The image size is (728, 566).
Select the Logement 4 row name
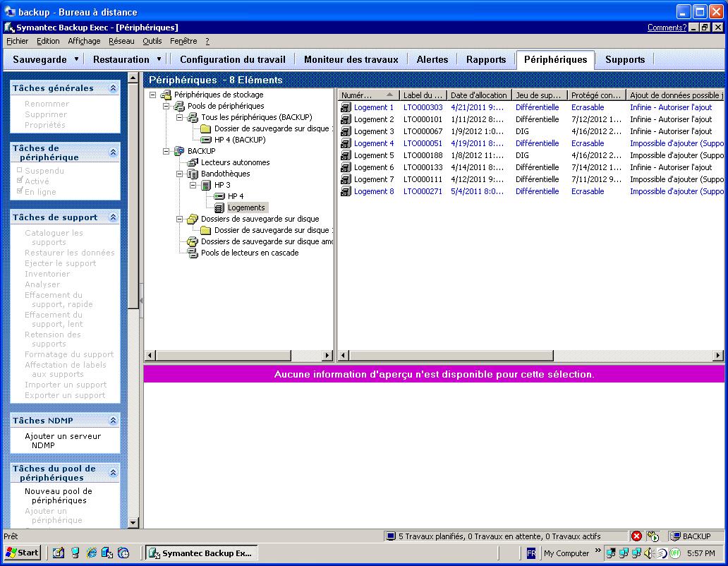point(374,143)
